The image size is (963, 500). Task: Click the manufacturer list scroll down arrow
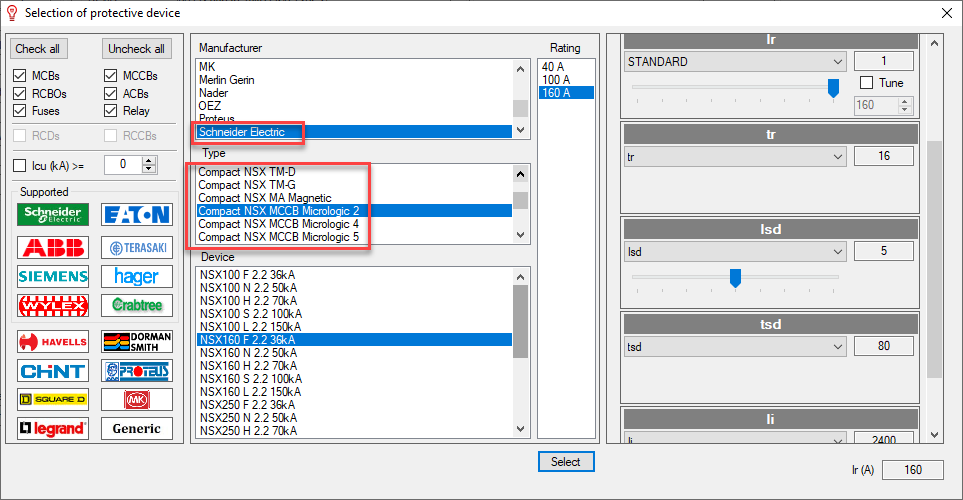point(521,130)
